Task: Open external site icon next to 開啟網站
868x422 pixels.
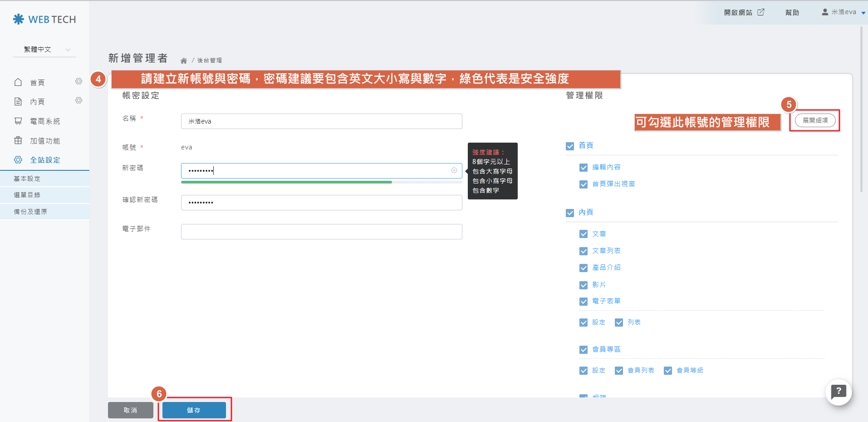Action: coord(761,12)
